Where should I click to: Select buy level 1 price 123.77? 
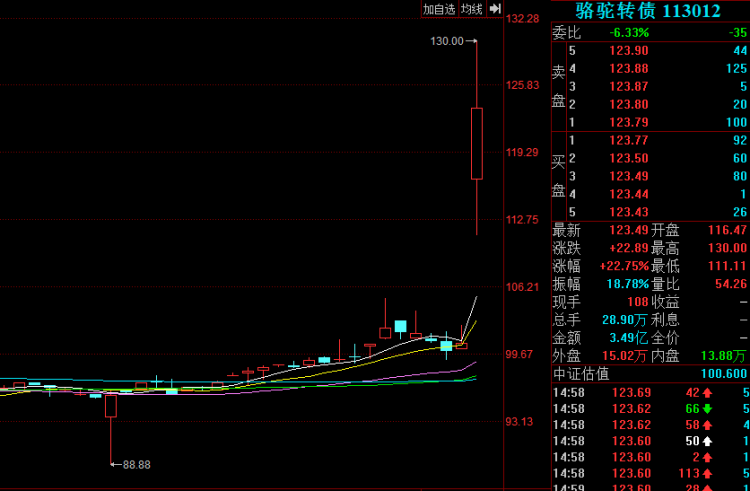point(629,140)
